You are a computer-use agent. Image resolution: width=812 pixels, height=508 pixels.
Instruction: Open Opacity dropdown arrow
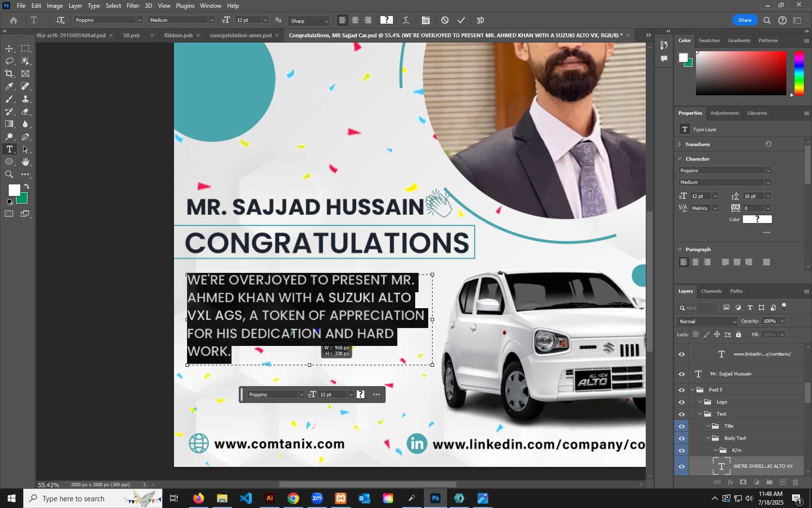(782, 321)
